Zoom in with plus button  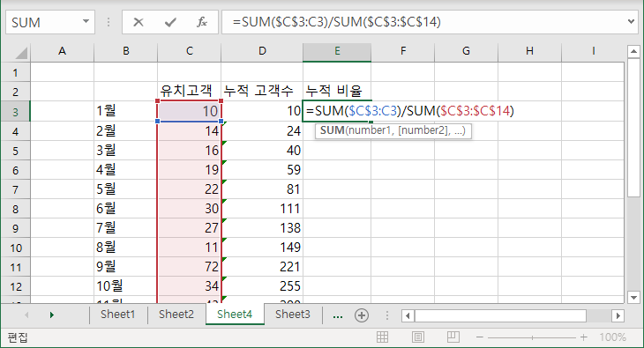click(x=583, y=337)
